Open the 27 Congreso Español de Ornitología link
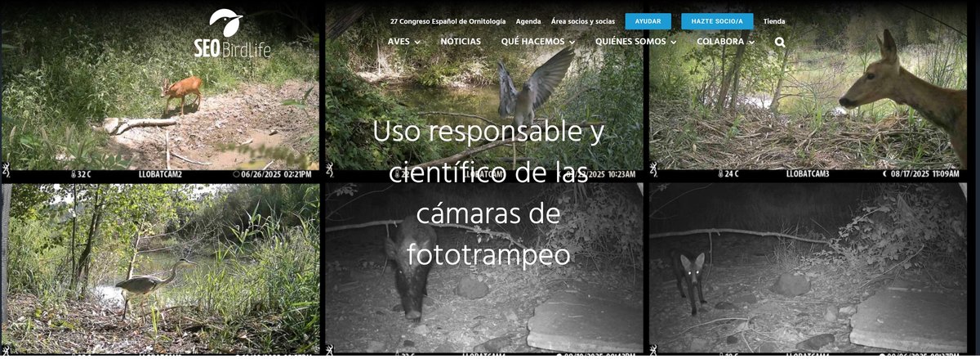The width and height of the screenshot is (980, 359). click(x=448, y=21)
